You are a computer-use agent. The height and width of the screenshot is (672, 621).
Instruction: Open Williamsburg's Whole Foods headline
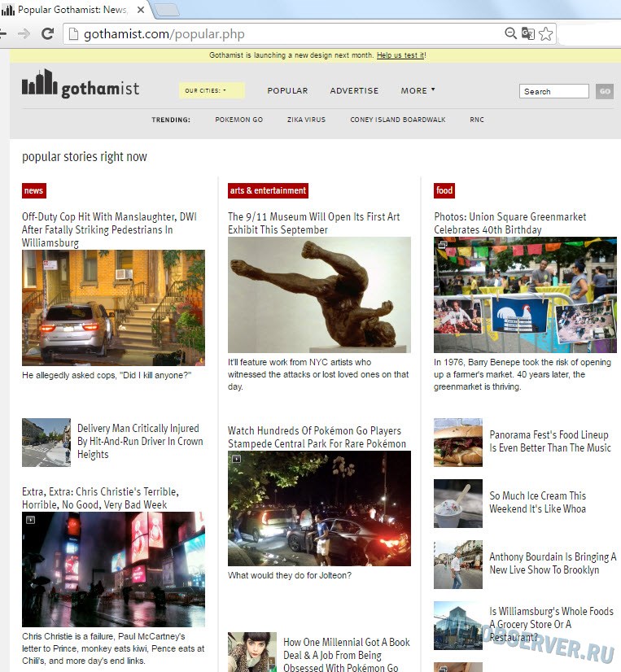coord(552,624)
